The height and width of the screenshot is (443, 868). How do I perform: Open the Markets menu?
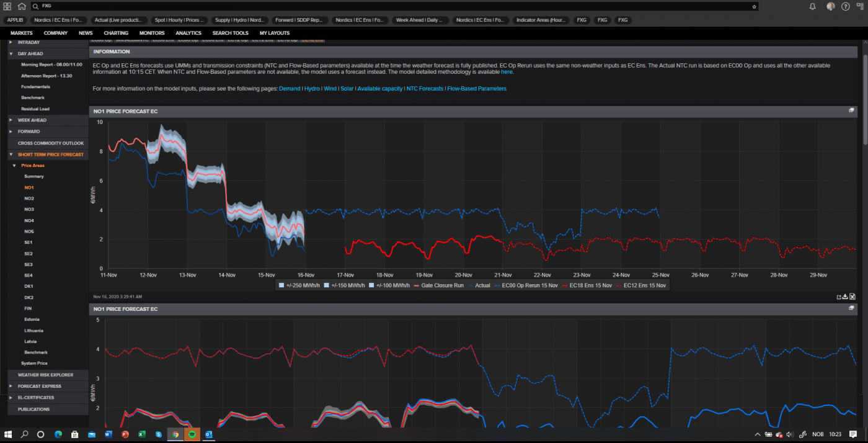pos(21,33)
